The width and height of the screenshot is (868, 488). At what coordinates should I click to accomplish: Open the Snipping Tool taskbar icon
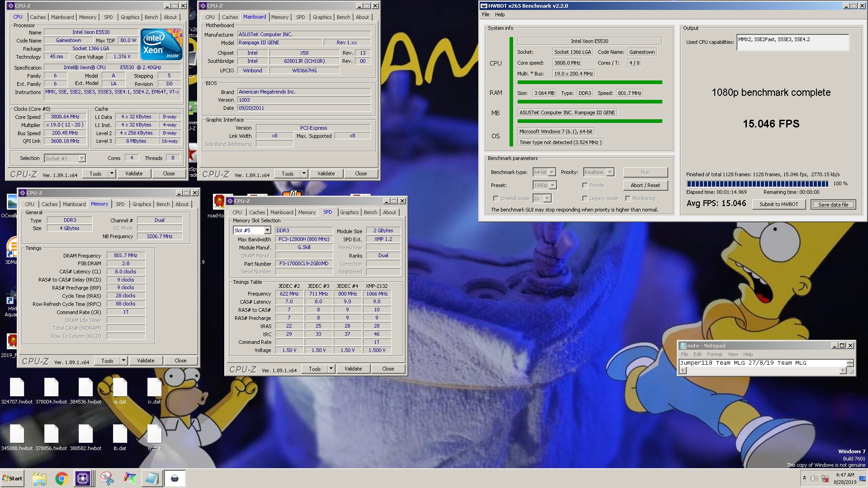(107, 479)
